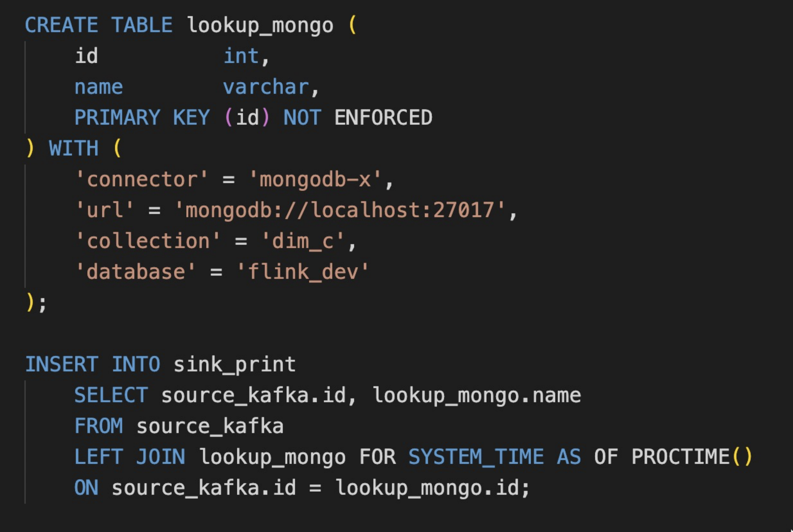Screen dimensions: 793x532
Task: Click lookup_mongo.name in the SELECT line
Action: pyautogui.click(x=477, y=395)
